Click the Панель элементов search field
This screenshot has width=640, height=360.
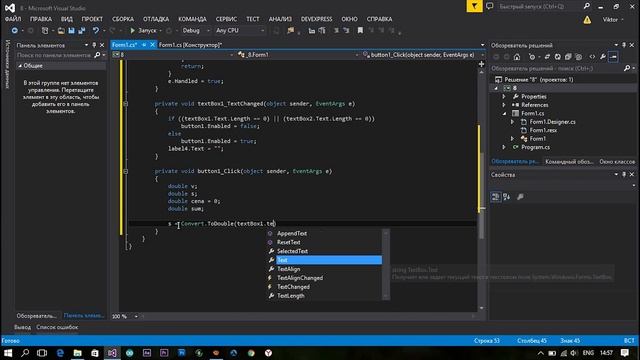pyautogui.click(x=54, y=55)
